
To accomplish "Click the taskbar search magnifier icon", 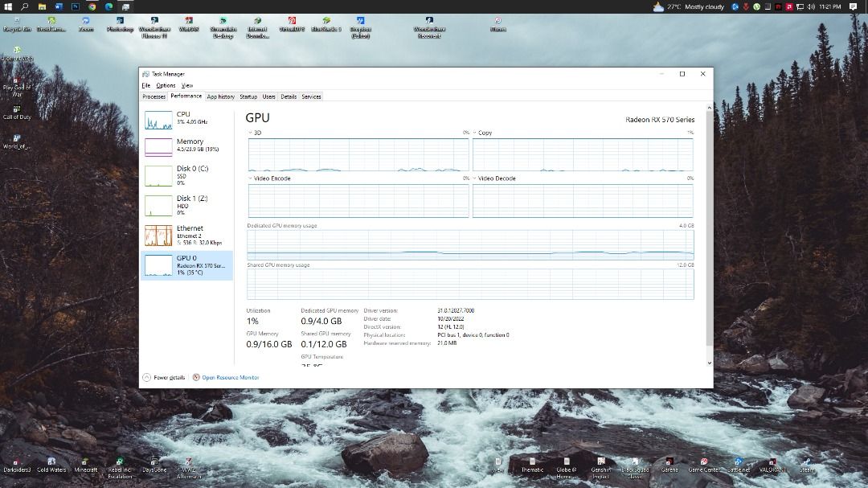I will (24, 6).
